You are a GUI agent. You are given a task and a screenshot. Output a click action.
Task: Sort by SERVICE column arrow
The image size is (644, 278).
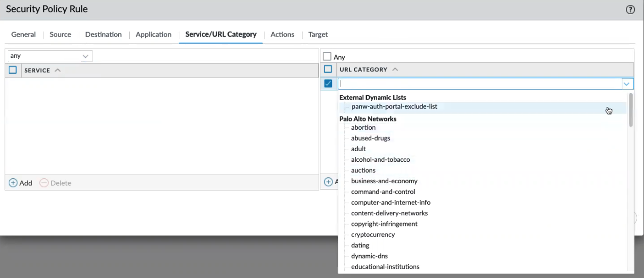[x=58, y=70]
